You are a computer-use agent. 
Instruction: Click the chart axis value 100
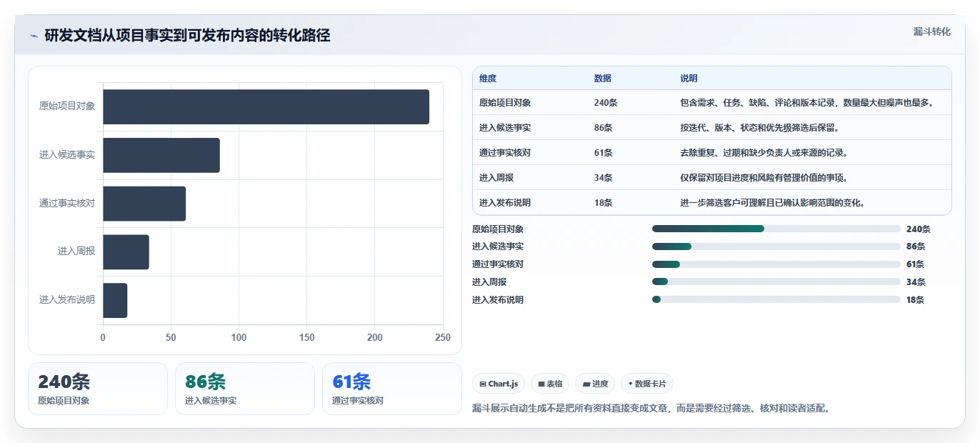pos(239,338)
